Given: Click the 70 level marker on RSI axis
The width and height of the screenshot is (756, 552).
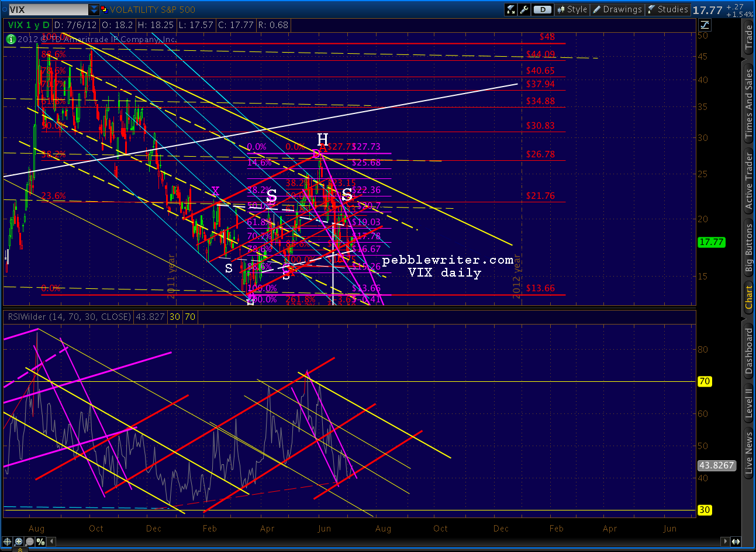Looking at the screenshot, I should [705, 381].
